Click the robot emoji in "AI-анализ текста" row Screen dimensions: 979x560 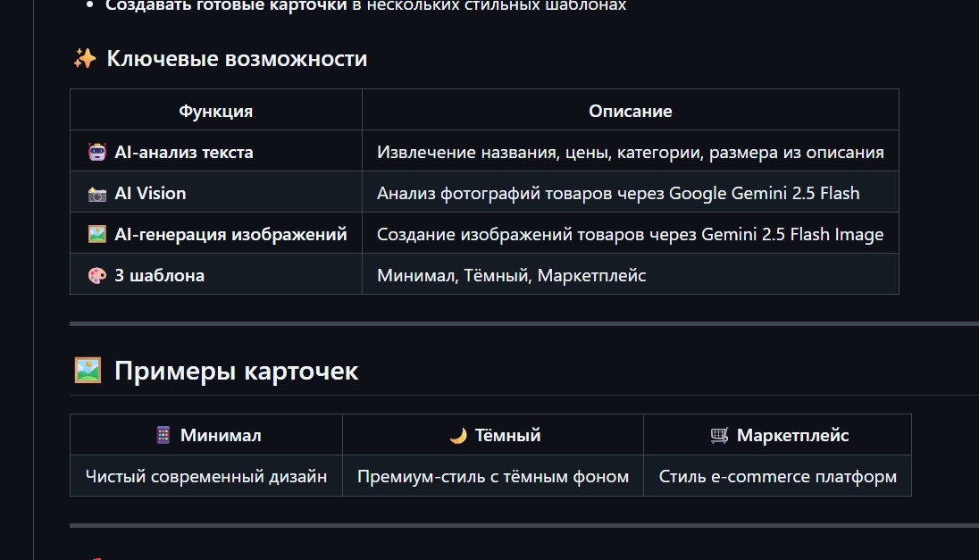[x=97, y=152]
